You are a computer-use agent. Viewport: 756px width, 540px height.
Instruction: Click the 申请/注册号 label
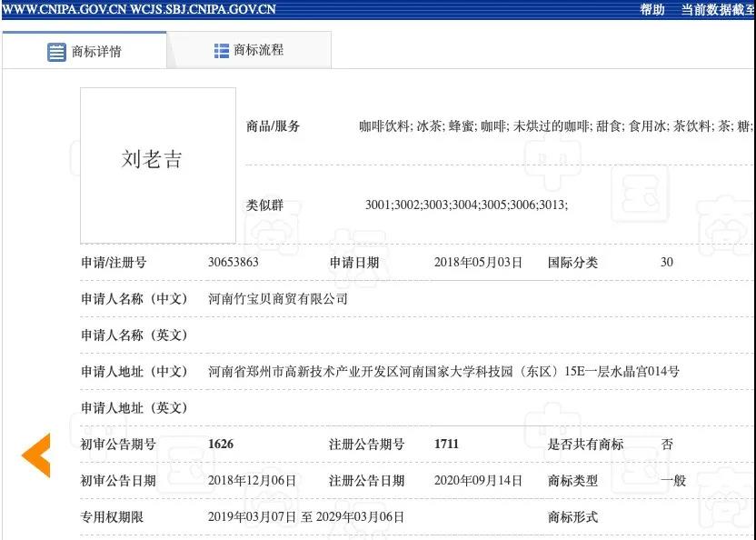[114, 263]
